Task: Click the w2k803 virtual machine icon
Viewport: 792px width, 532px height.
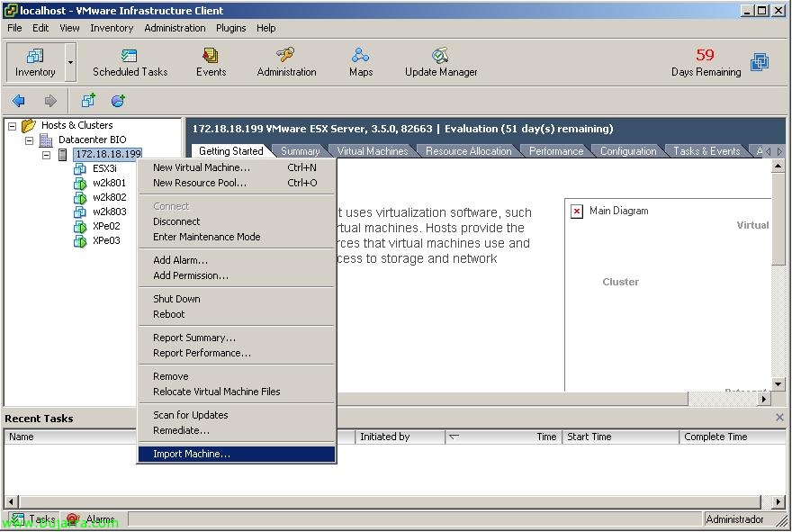Action: pos(80,212)
